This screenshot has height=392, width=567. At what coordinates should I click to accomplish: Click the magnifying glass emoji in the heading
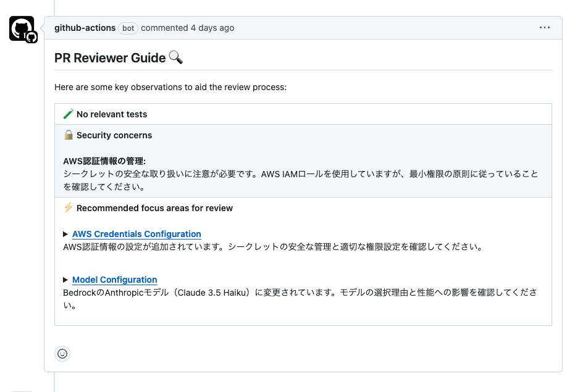point(175,57)
